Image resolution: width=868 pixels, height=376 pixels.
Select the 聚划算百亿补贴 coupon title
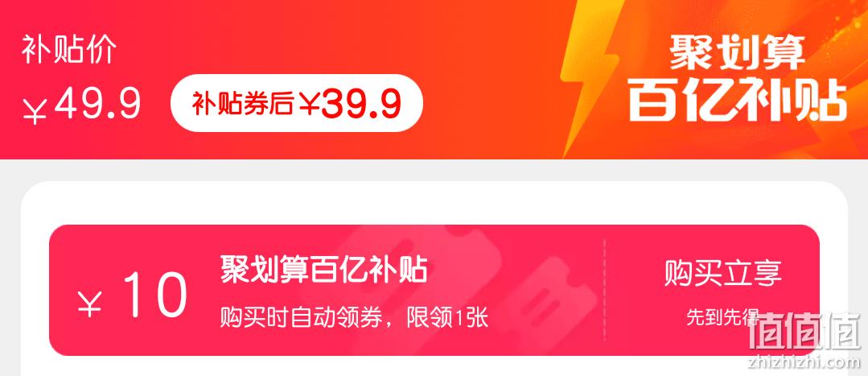(324, 269)
